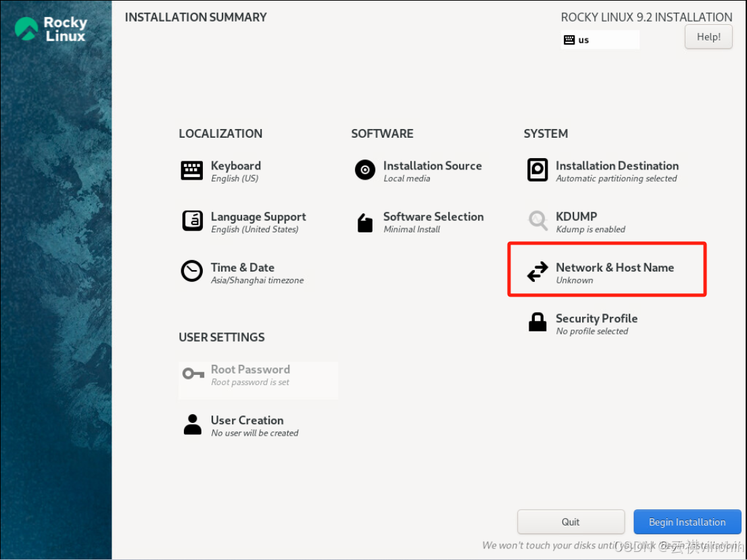This screenshot has width=747, height=560.
Task: Click the 'Local media' status text
Action: pyautogui.click(x=407, y=178)
